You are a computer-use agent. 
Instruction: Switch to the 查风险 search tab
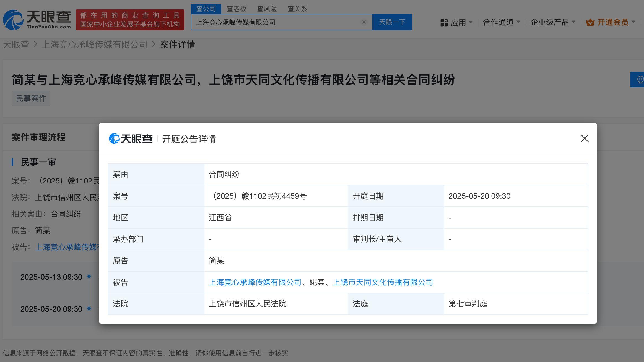point(267,9)
